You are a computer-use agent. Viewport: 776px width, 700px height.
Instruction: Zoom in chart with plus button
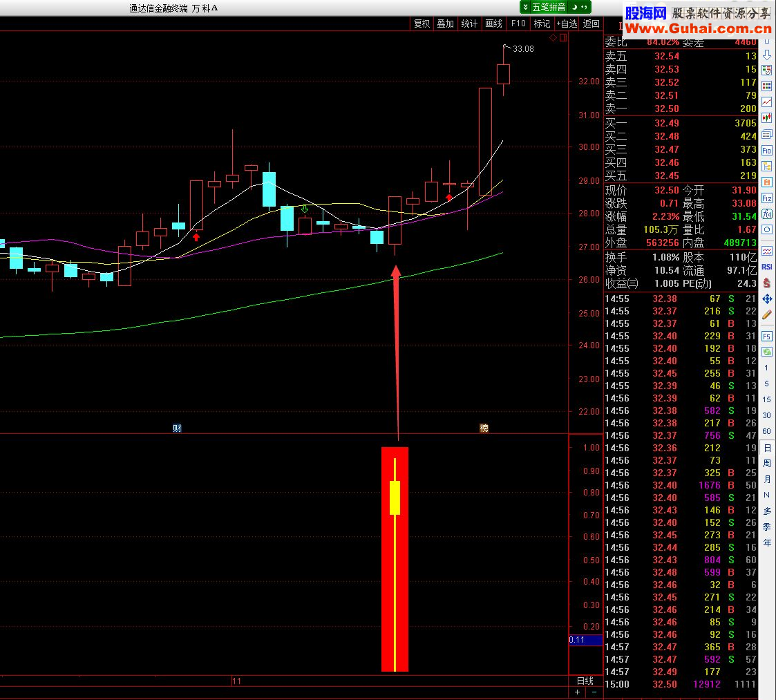577,692
